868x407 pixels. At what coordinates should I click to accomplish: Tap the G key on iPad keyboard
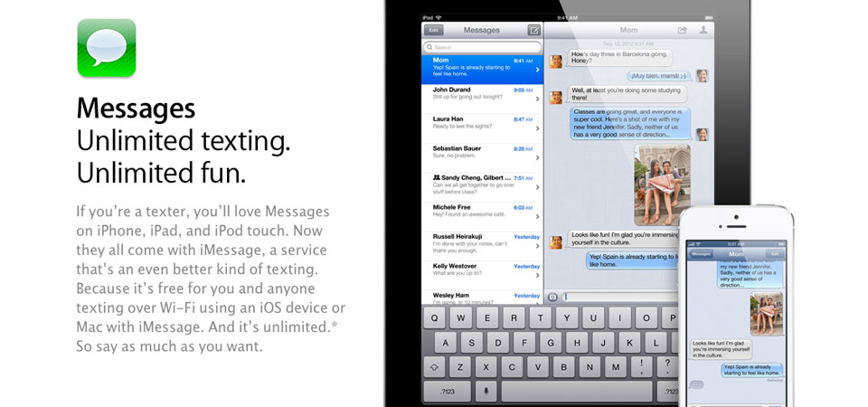(550, 343)
